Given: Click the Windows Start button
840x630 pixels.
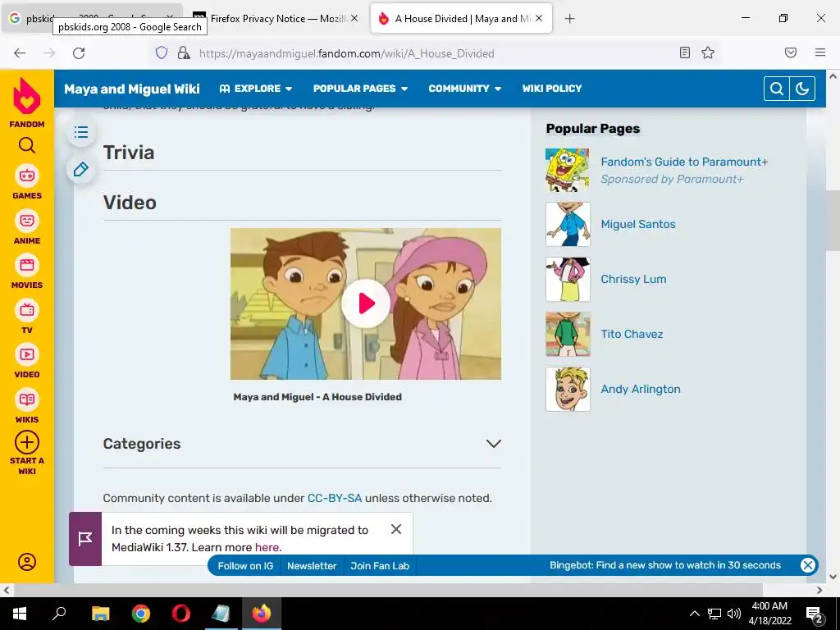Looking at the screenshot, I should [20, 614].
